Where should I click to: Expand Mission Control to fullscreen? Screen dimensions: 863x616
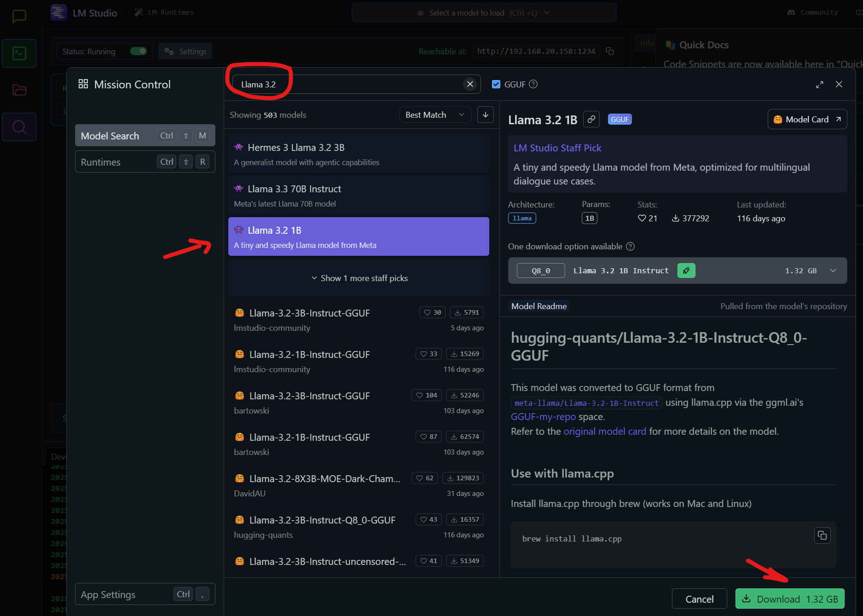(819, 84)
